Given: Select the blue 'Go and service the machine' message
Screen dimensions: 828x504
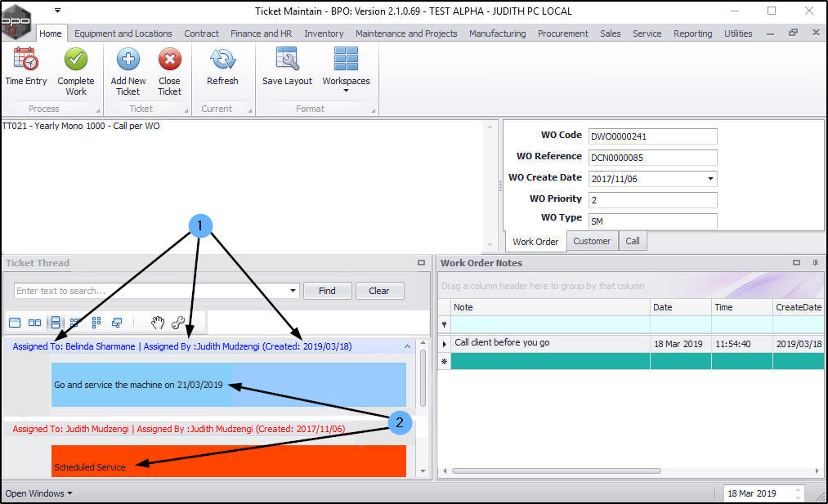Looking at the screenshot, I should [229, 385].
